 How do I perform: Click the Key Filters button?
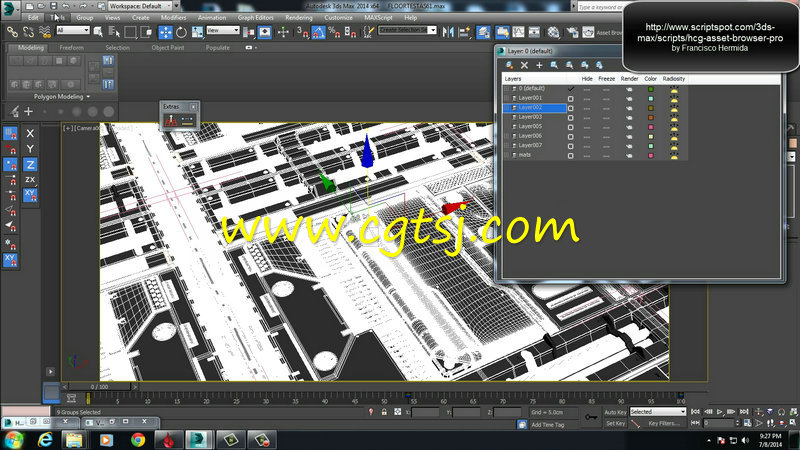663,423
